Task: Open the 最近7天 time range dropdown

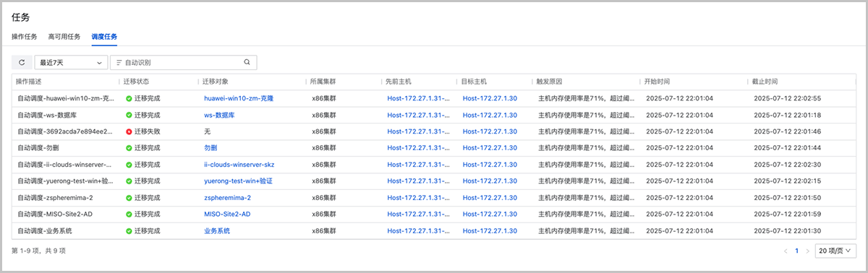Action: 72,63
